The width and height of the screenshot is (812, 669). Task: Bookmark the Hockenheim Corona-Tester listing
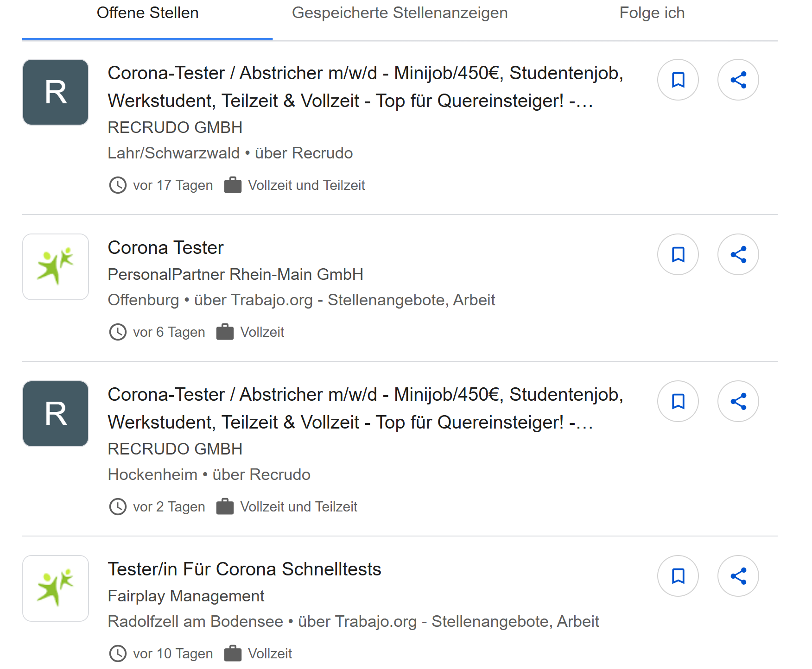pyautogui.click(x=678, y=401)
